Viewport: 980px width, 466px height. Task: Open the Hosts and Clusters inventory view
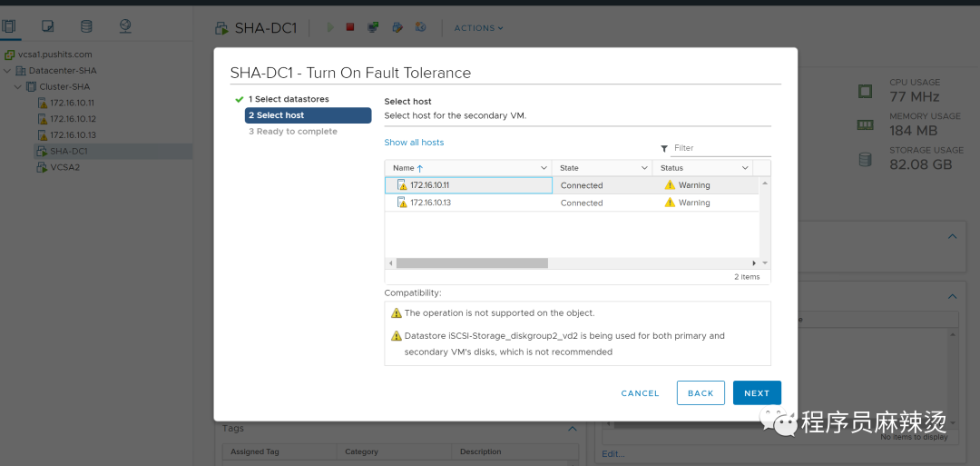tap(9, 26)
